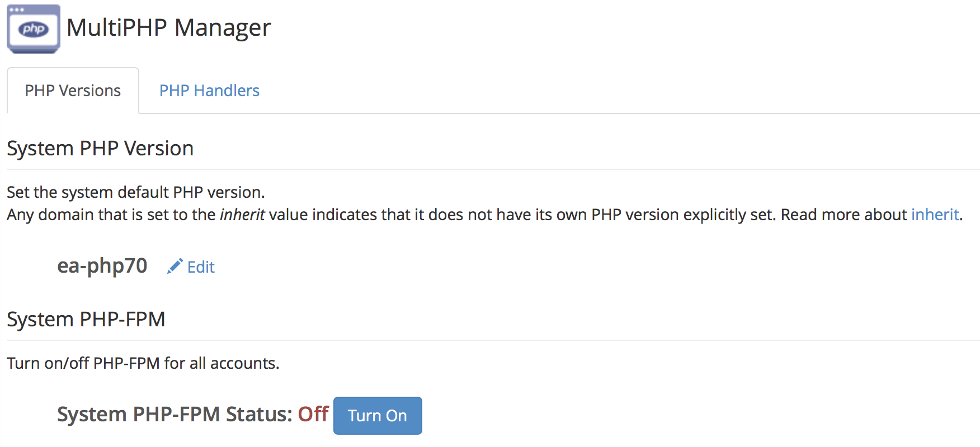This screenshot has height=447, width=980.
Task: Click the 'Read more about' text
Action: 844,215
